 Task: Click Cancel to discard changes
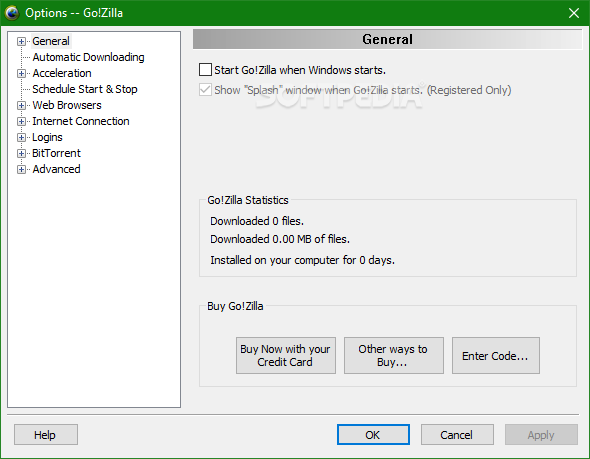click(457, 435)
